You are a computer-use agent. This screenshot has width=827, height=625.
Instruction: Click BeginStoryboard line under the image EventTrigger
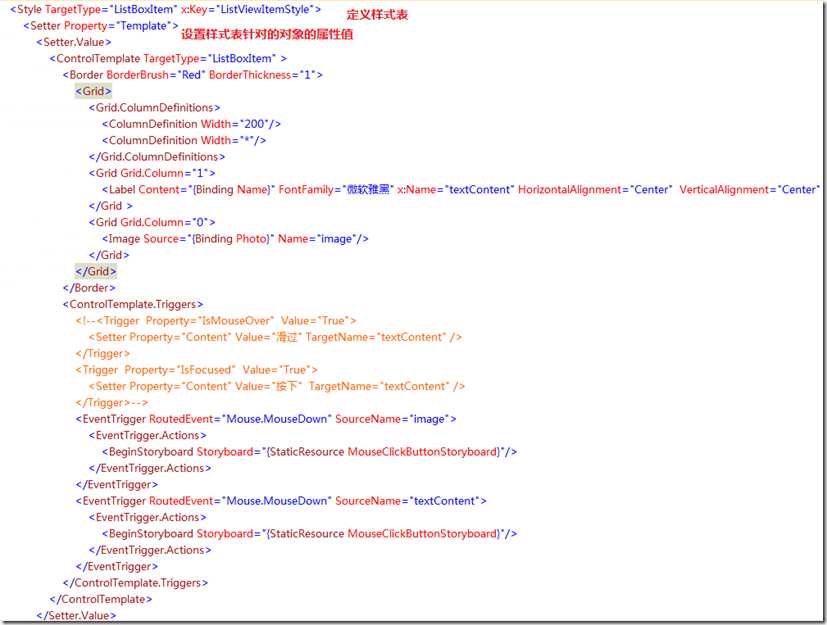(310, 451)
